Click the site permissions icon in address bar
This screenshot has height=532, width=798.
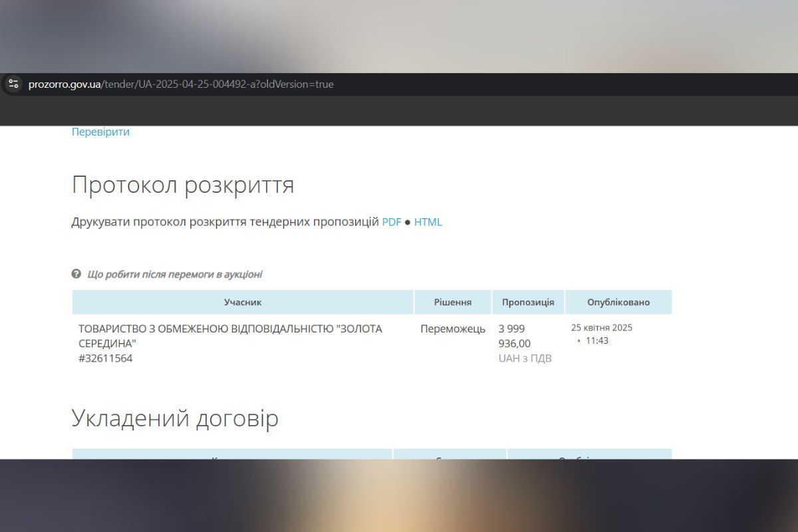click(x=13, y=84)
